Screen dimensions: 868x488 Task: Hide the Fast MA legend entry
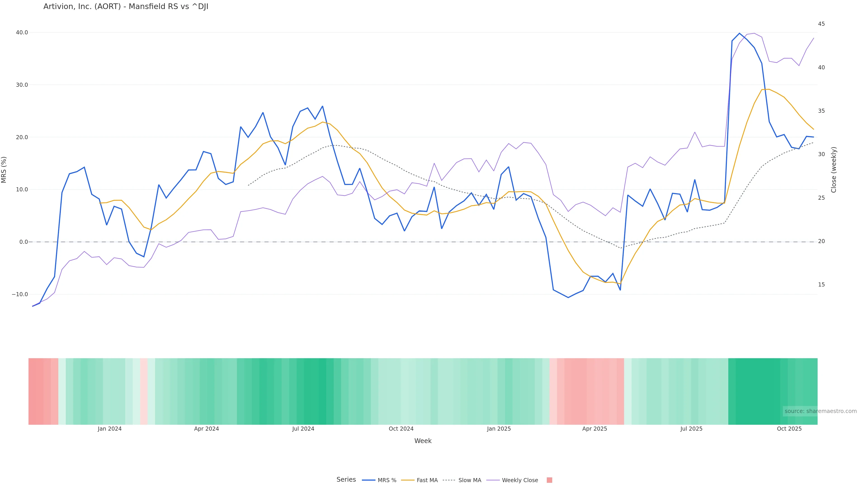point(427,480)
